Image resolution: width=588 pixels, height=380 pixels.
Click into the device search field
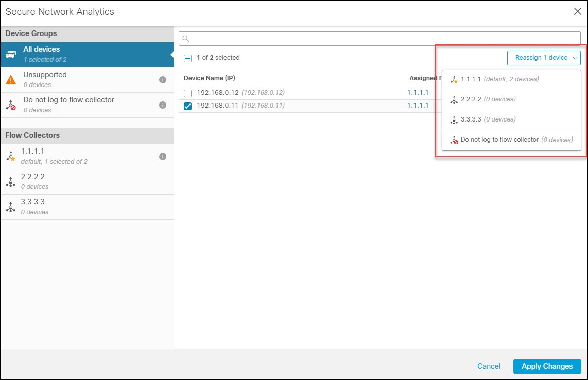[379, 38]
